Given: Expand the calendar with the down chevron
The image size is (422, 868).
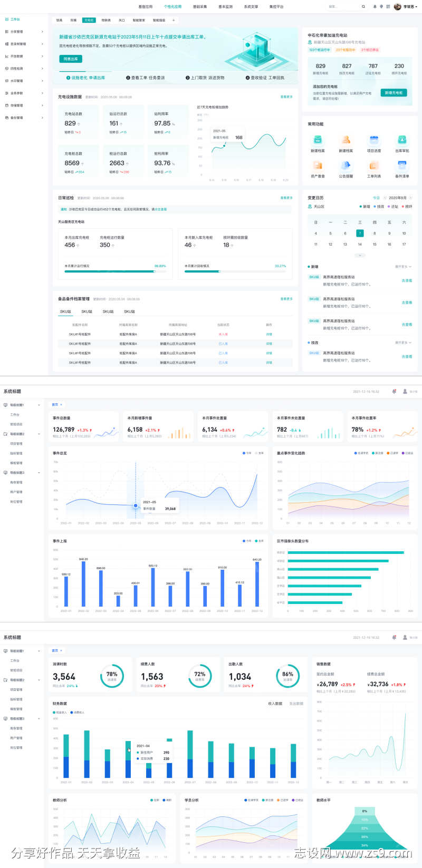Looking at the screenshot, I should point(360,255).
